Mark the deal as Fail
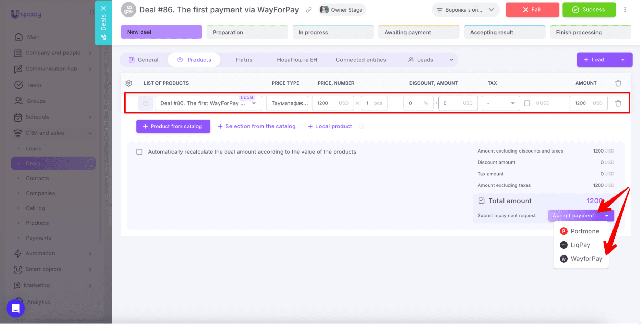Viewport: 644px width, 324px height. tap(532, 10)
